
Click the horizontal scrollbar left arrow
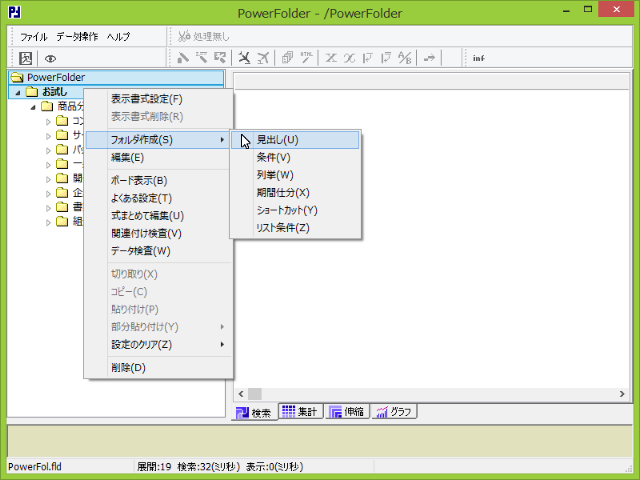tap(241, 394)
